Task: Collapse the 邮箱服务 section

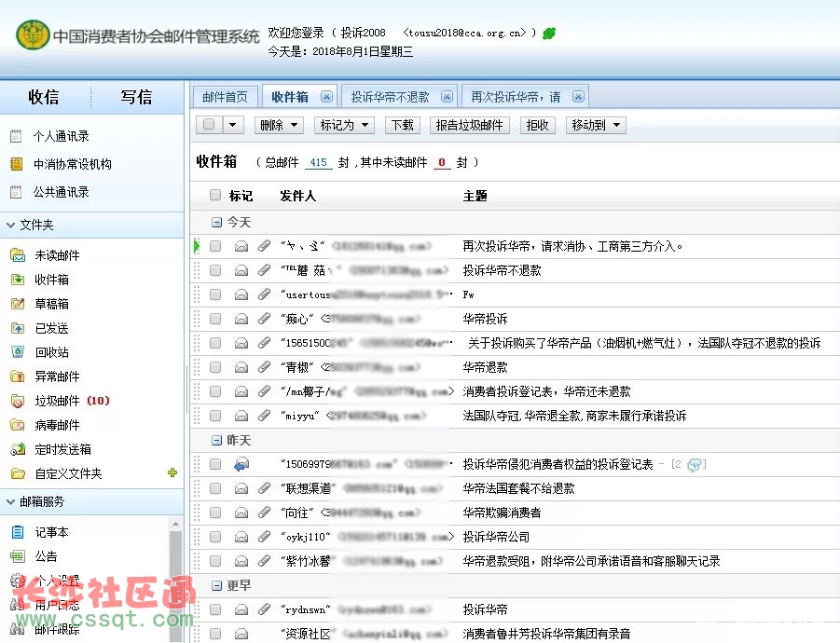Action: coord(10,502)
